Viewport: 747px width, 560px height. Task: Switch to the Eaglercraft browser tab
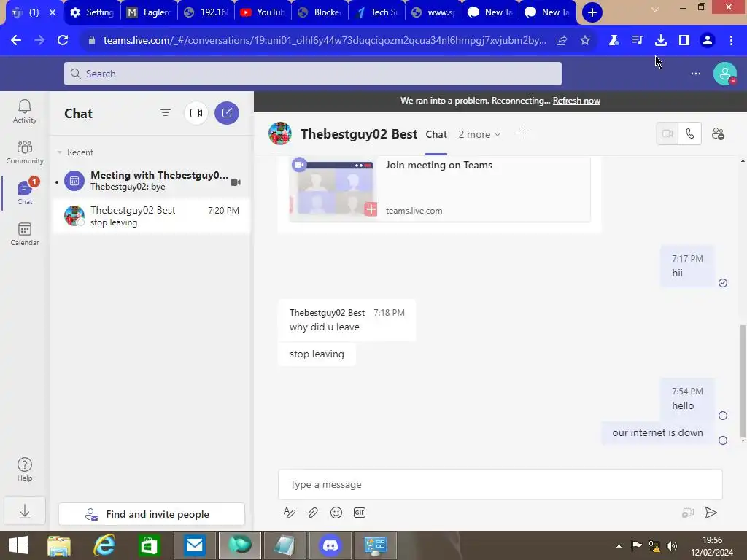pos(149,12)
